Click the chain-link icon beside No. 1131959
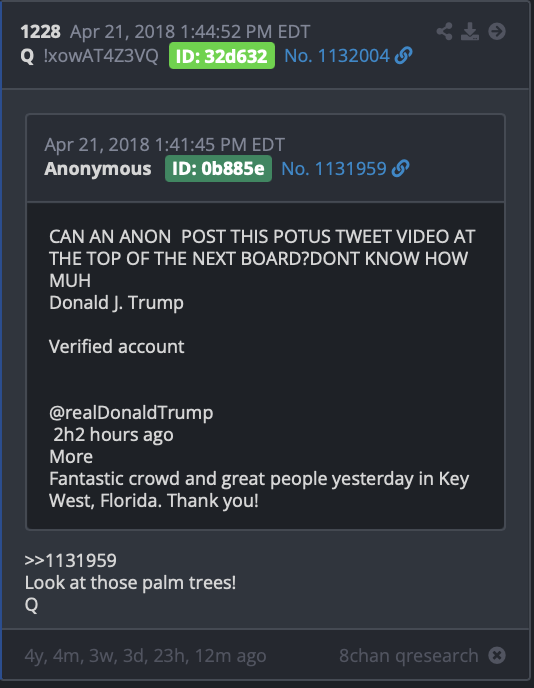Viewport: 534px width, 688px height. coord(400,168)
